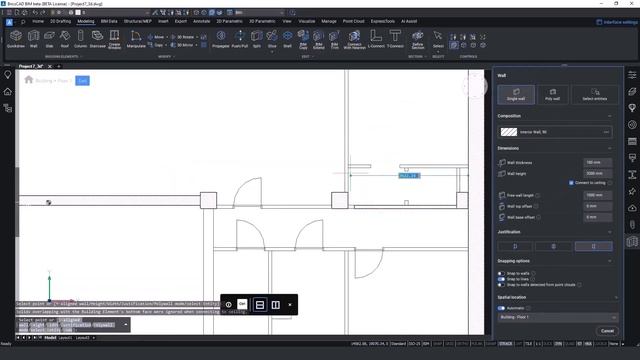Toggle Snap to walls switch

pyautogui.click(x=501, y=273)
